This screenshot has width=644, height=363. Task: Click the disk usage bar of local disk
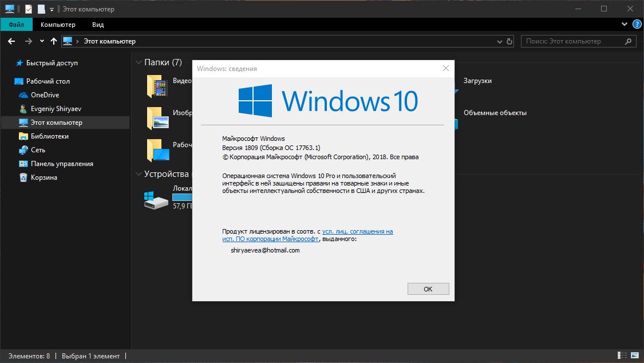coord(183,197)
